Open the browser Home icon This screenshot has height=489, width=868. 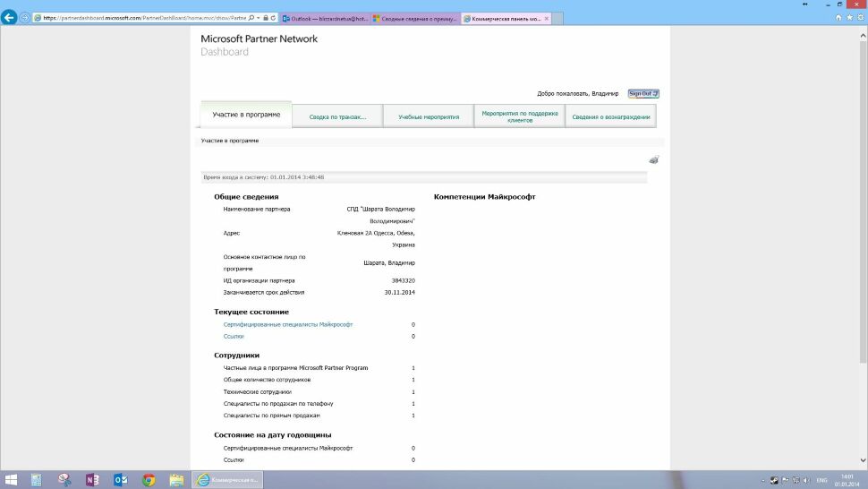838,17
